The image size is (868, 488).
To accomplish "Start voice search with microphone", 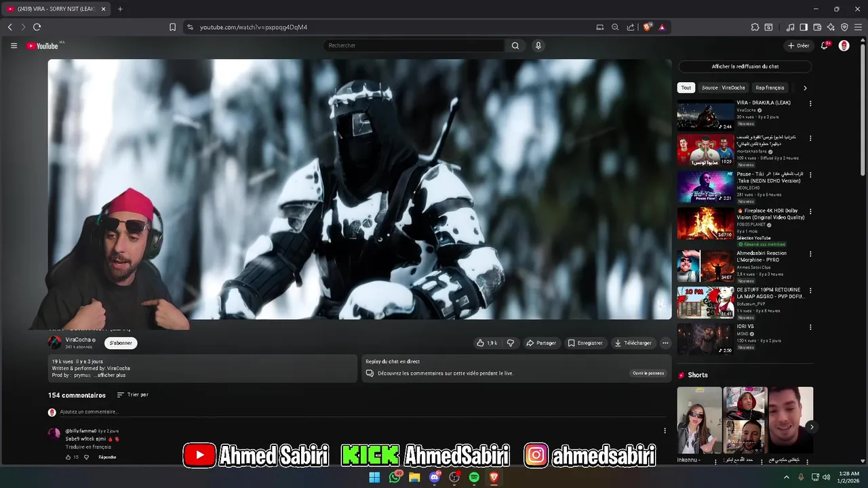I will coord(538,45).
